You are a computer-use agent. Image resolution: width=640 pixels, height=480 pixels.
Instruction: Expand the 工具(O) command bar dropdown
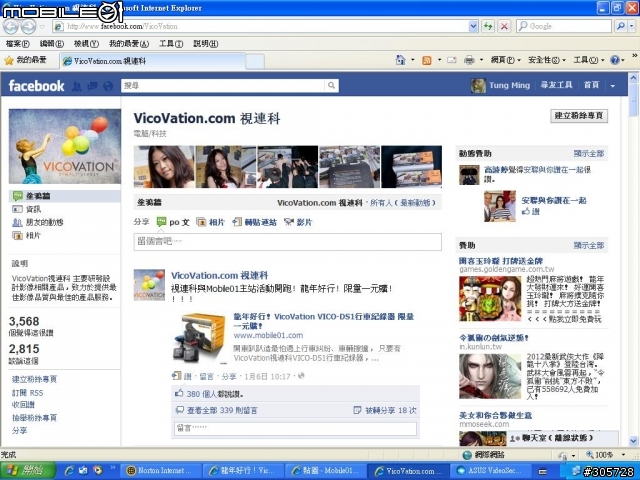pyautogui.click(x=602, y=60)
